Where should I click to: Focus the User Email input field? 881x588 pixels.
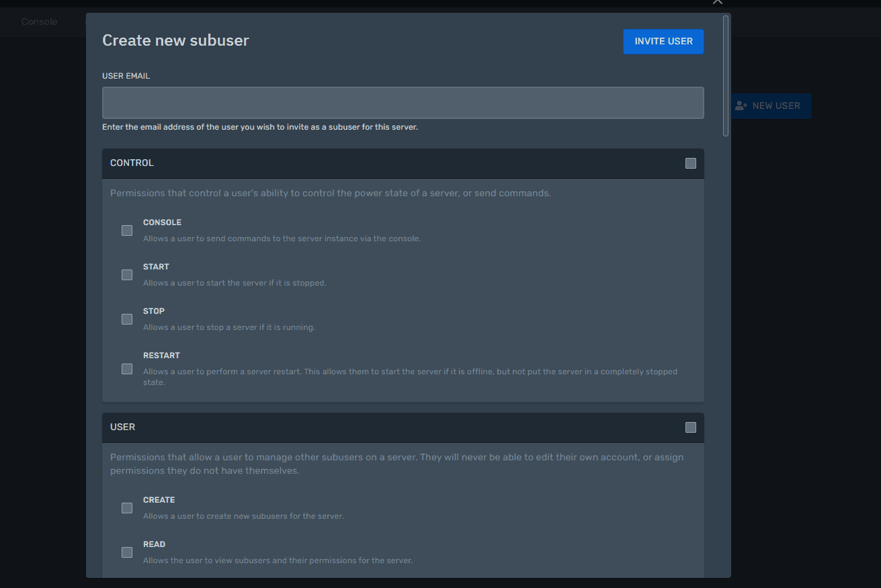[x=403, y=103]
